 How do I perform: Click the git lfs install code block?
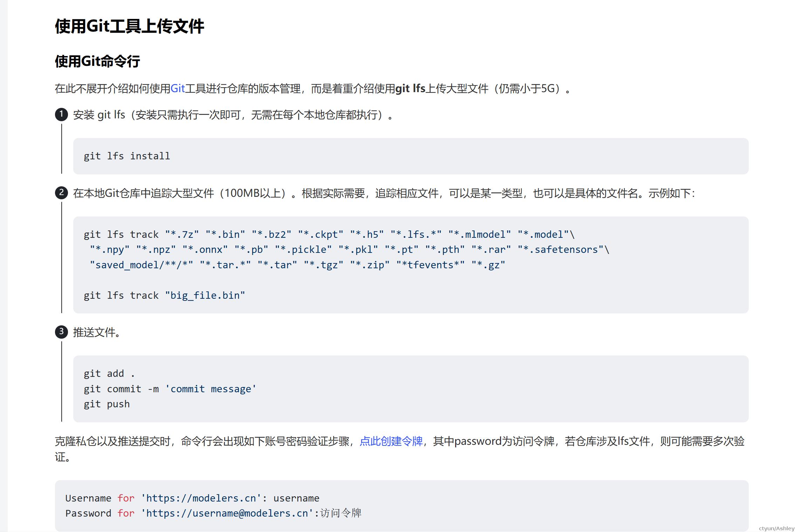(x=411, y=156)
